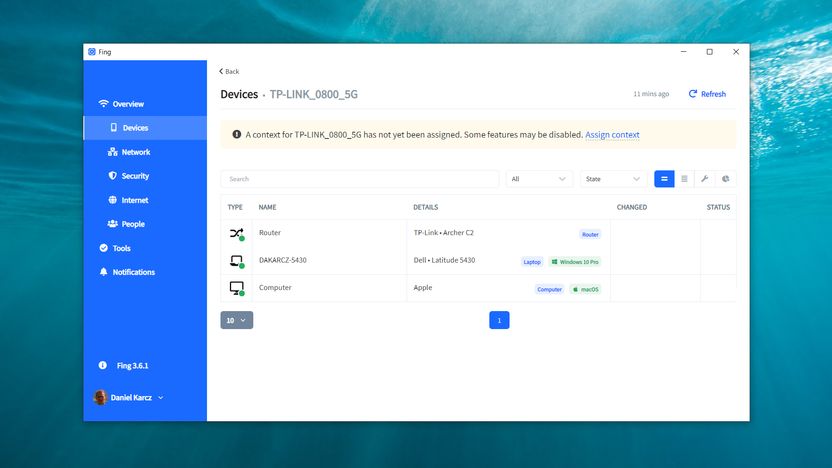Click the Refresh button
This screenshot has width=832, height=468.
[x=707, y=94]
